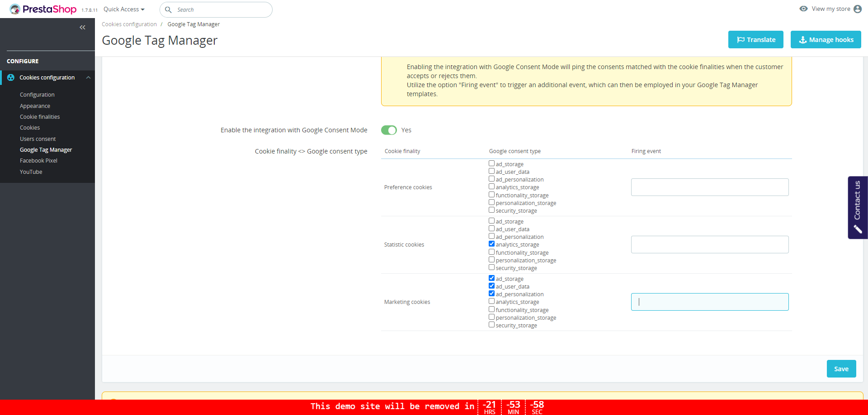
Task: Click the Preference cookies row label
Action: pyautogui.click(x=408, y=187)
